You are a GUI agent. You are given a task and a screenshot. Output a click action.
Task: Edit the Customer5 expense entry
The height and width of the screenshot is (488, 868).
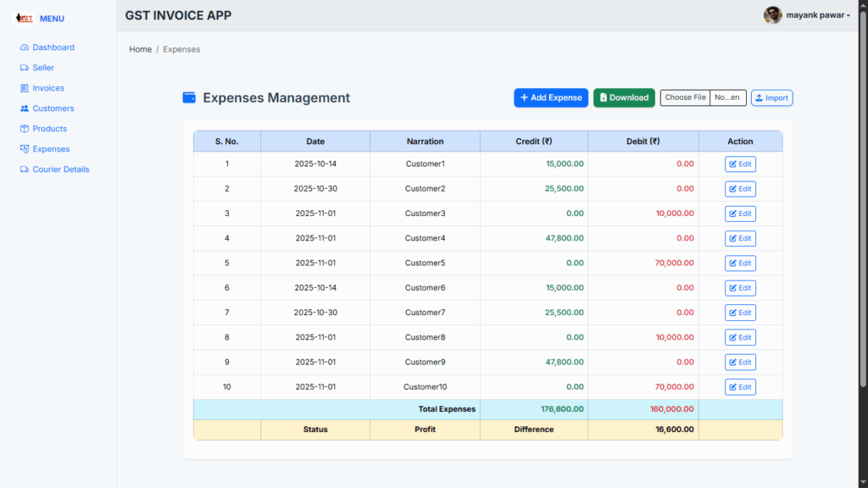point(740,263)
